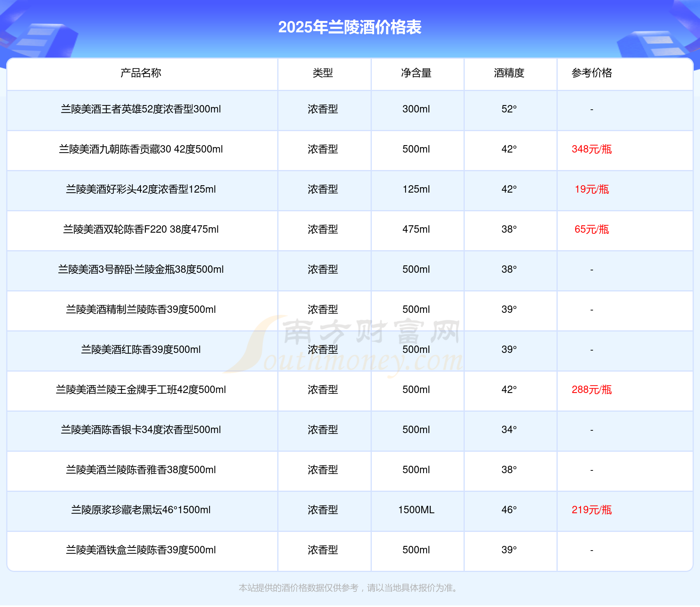Click the 净含量 column header
The image size is (700, 607).
(x=416, y=73)
